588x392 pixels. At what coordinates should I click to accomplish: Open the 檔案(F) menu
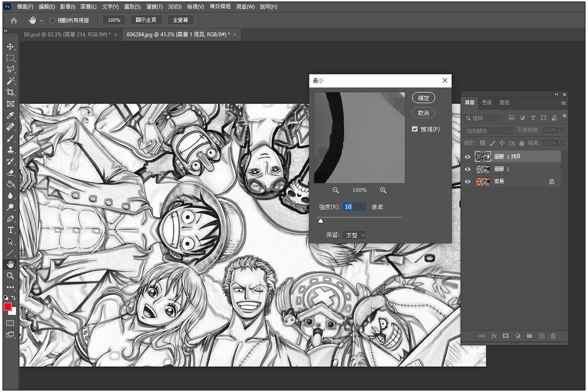[25, 7]
